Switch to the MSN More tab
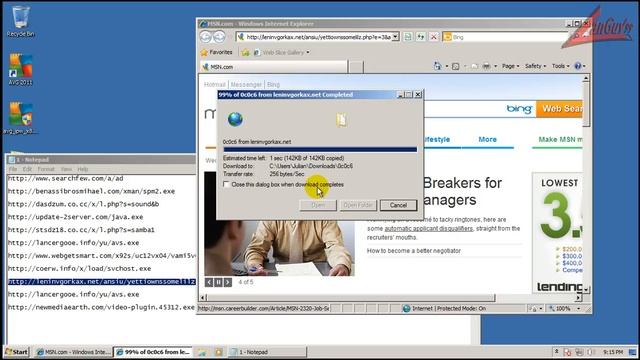Image resolution: width=640 pixels, height=360 pixels. [x=487, y=140]
